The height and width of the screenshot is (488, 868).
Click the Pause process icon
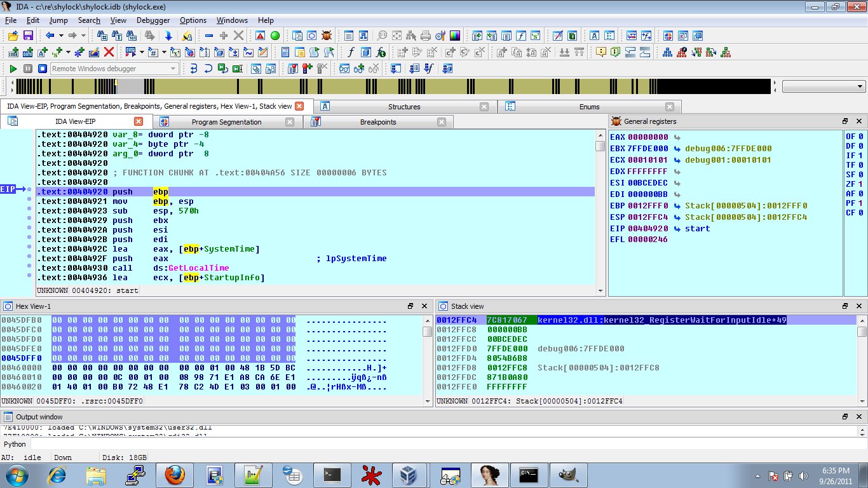[27, 69]
